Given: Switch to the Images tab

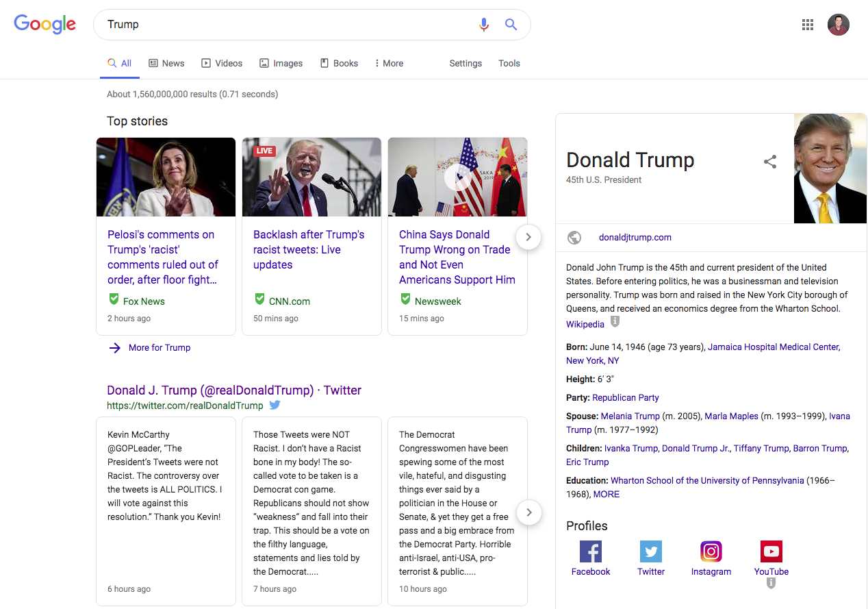Looking at the screenshot, I should (x=281, y=63).
